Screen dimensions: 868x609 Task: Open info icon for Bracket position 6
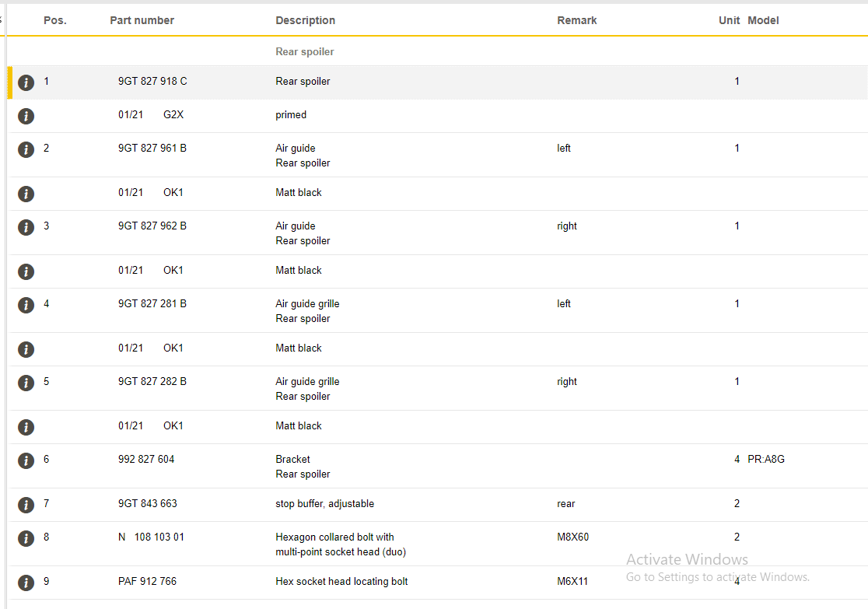click(x=26, y=460)
